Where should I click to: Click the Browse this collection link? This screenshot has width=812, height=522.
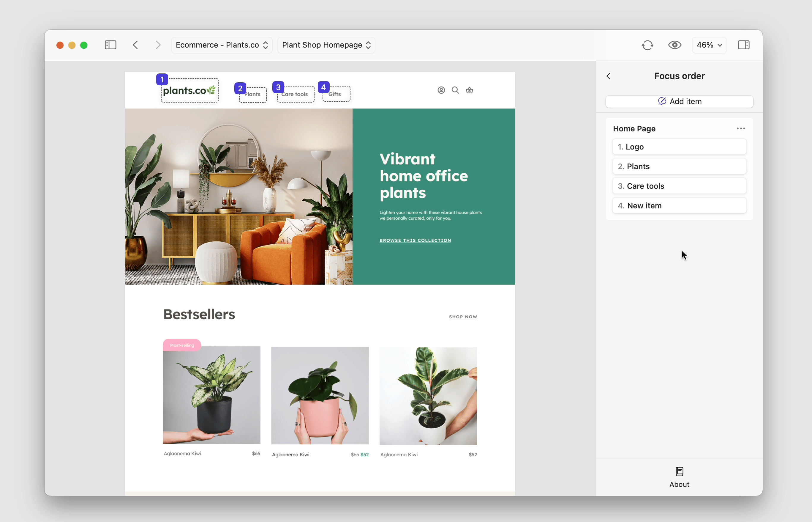(x=415, y=240)
